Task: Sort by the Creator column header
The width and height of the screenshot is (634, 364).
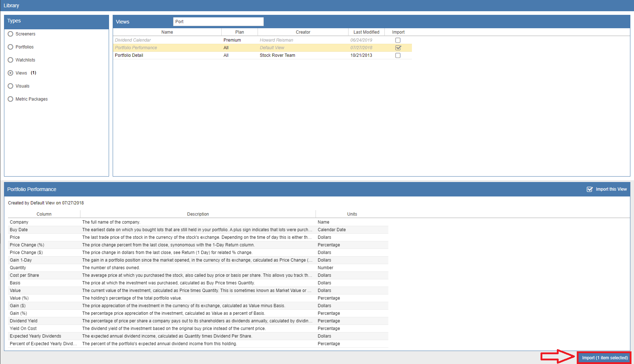Action: pyautogui.click(x=303, y=32)
